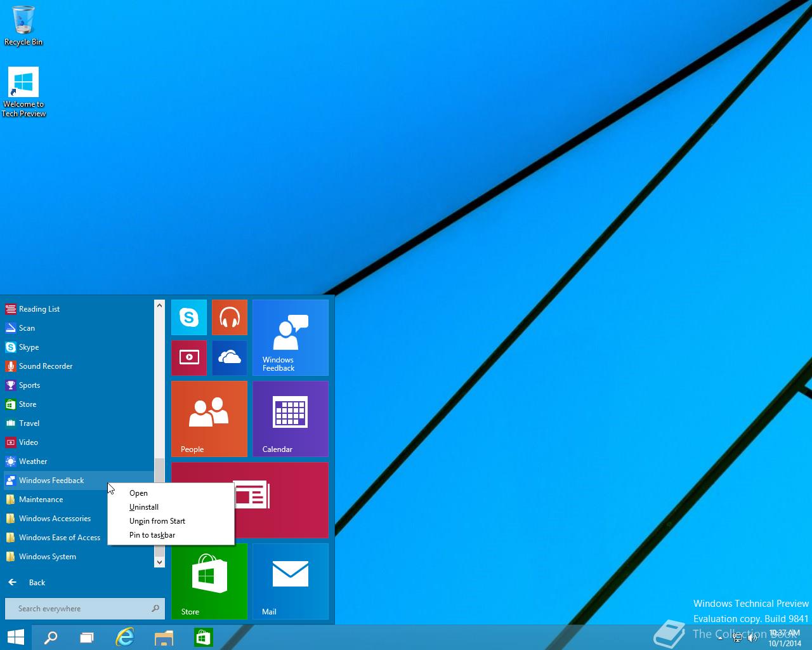Click the taskbar clock and date
Viewport: 812px width, 650px height.
pyautogui.click(x=785, y=638)
